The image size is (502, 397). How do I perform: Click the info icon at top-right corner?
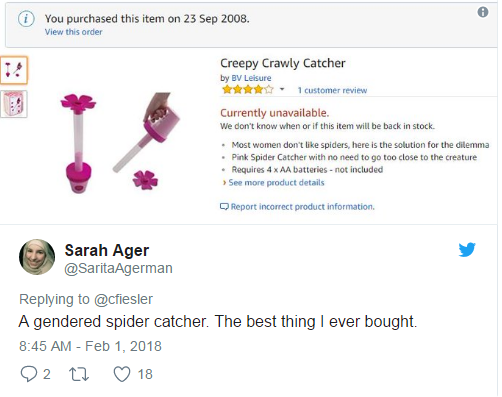coord(483,12)
